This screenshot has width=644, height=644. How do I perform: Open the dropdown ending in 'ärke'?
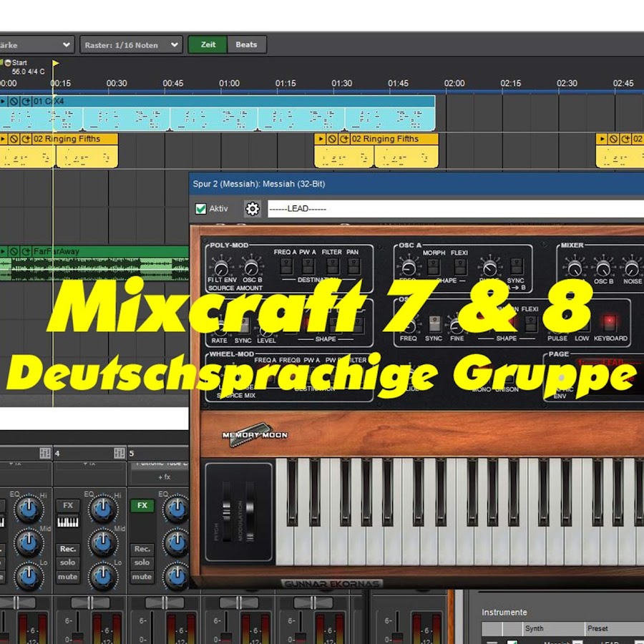(36, 45)
